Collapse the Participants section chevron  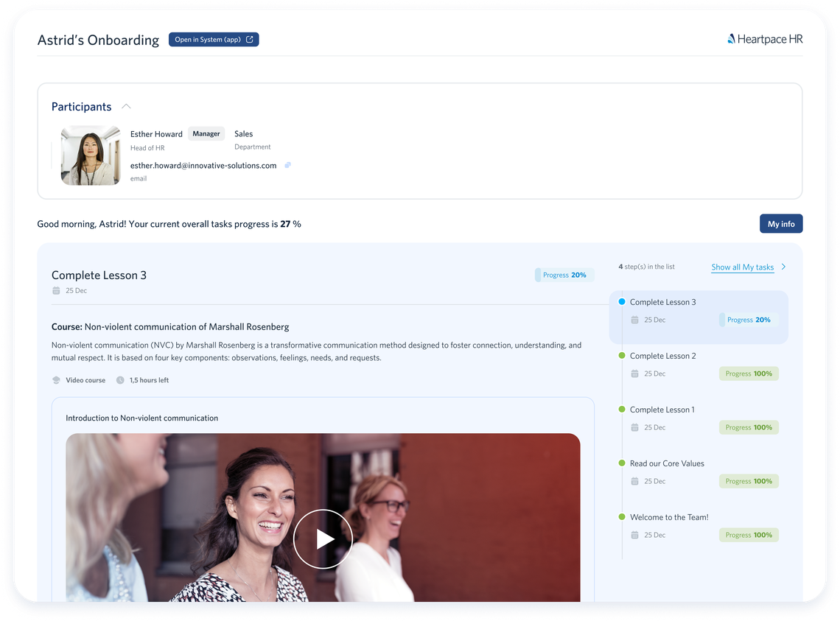pos(126,107)
